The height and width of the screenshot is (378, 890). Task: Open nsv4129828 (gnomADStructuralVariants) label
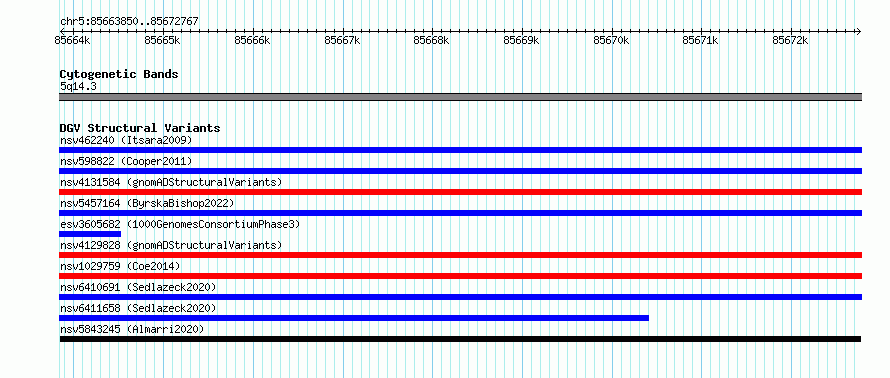pos(171,245)
